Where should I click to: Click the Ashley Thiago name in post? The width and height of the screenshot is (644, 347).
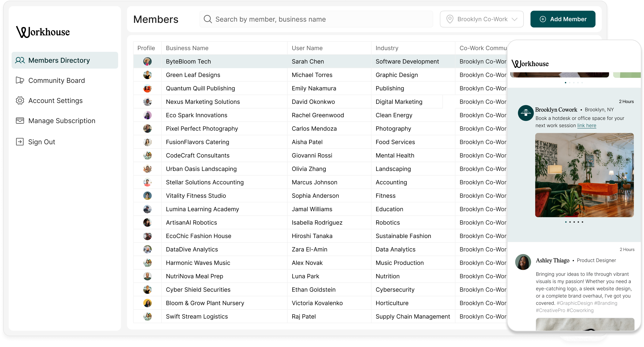[x=553, y=260]
